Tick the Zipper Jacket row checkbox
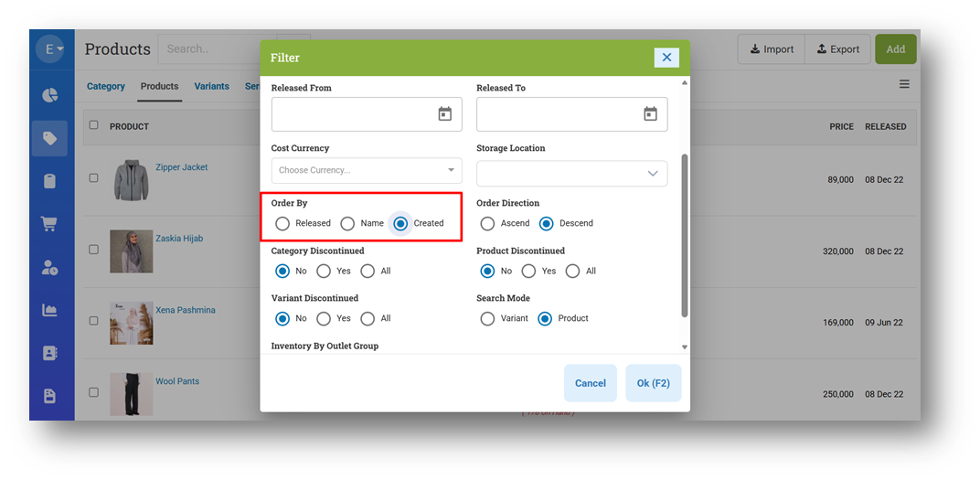This screenshot has width=980, height=480. tap(94, 178)
